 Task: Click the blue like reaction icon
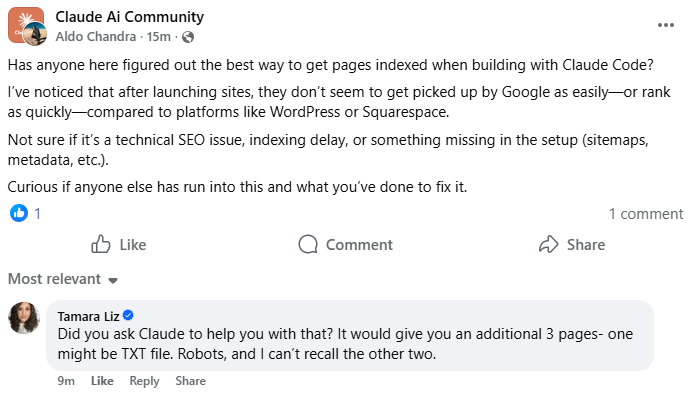click(18, 213)
